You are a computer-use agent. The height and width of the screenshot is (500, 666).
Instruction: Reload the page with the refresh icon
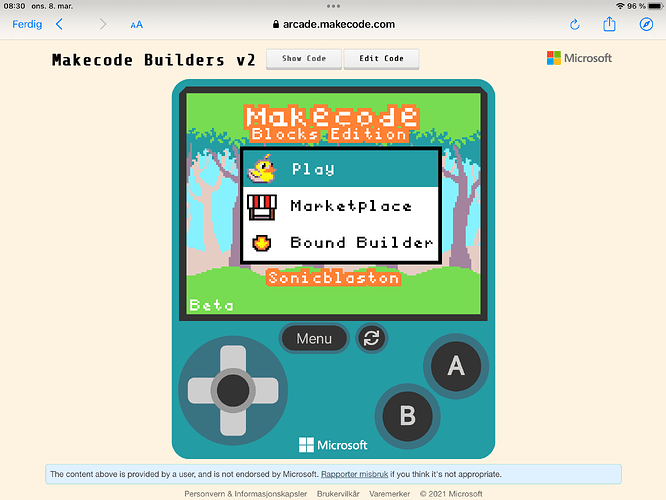click(x=574, y=24)
